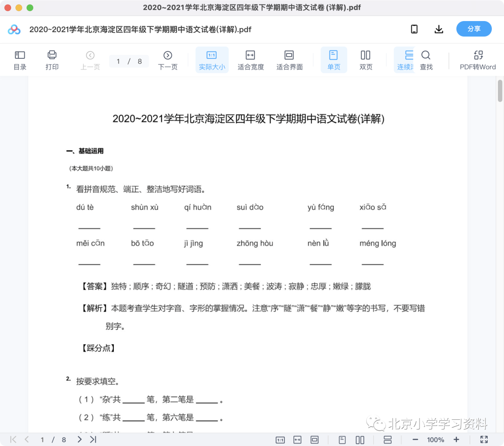The width and height of the screenshot is (504, 446).
Task: Choose 适合界面 fit page mode
Action: click(x=289, y=60)
